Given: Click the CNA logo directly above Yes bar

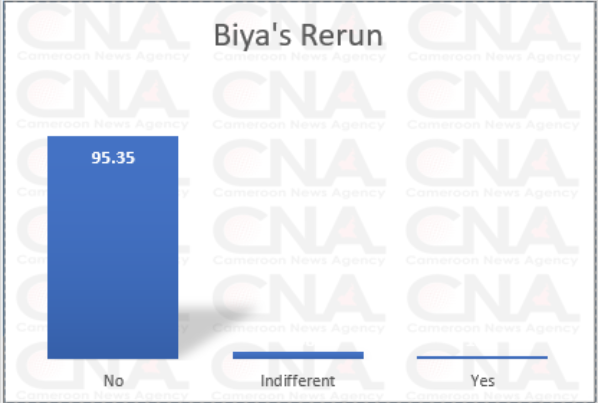Looking at the screenshot, I should coord(494,297).
